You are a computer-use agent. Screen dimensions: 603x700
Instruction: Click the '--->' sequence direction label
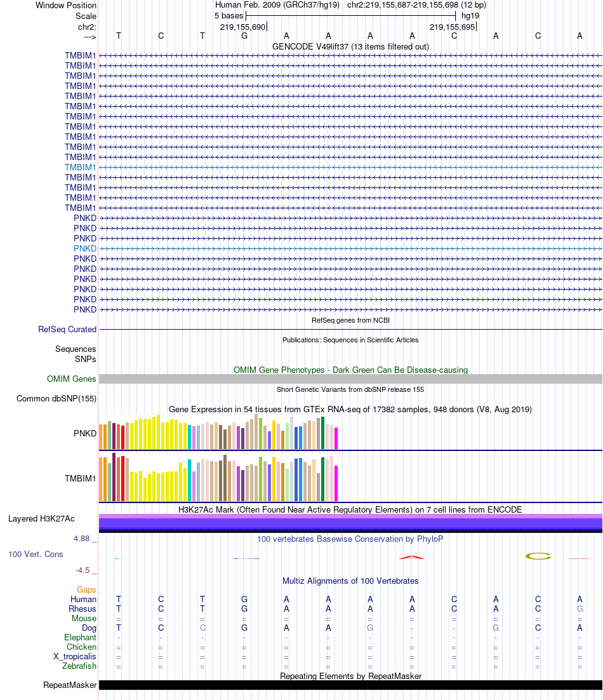89,37
